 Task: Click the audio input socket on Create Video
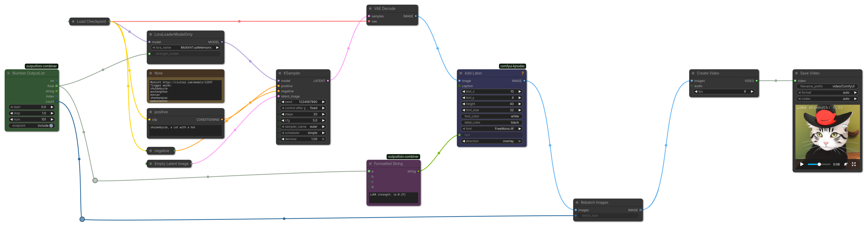(692, 86)
